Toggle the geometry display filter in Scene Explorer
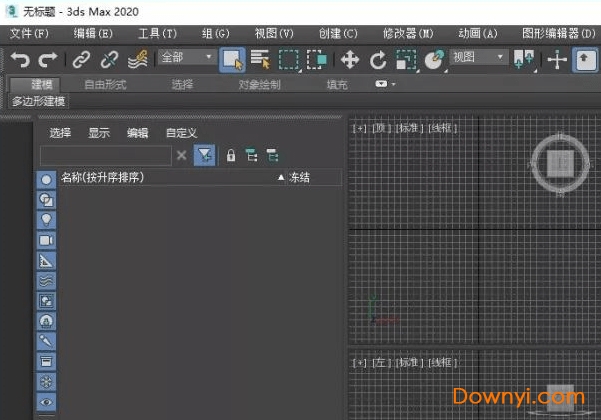Viewport: 601px width, 420px height. pyautogui.click(x=46, y=178)
